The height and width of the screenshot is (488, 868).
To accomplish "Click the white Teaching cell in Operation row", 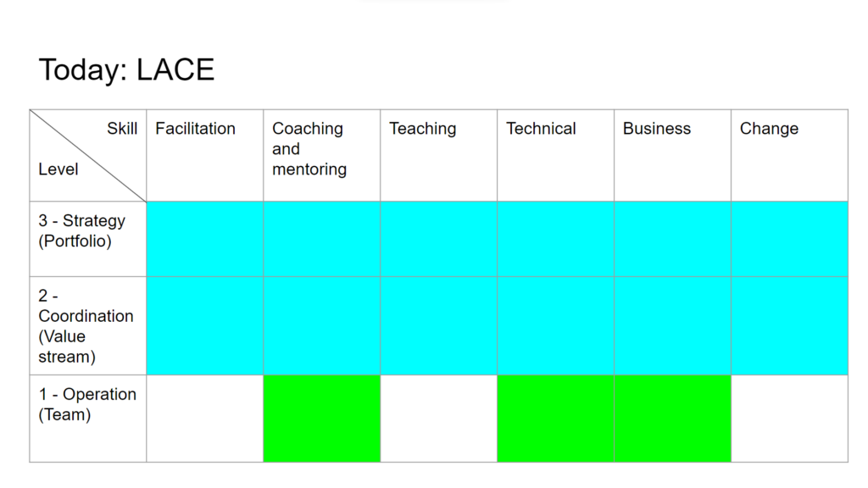I will coord(438,419).
